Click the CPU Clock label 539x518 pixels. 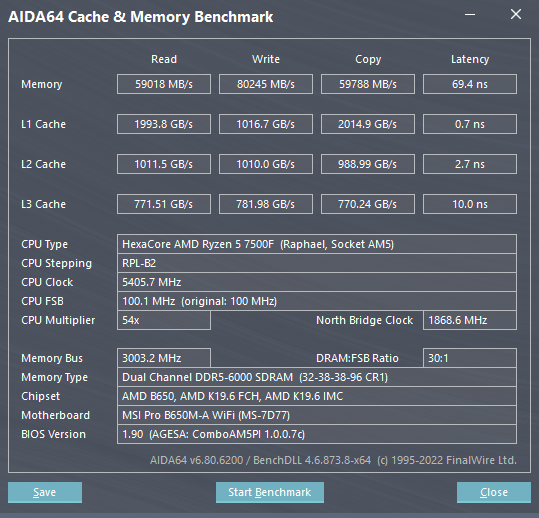[x=47, y=282]
